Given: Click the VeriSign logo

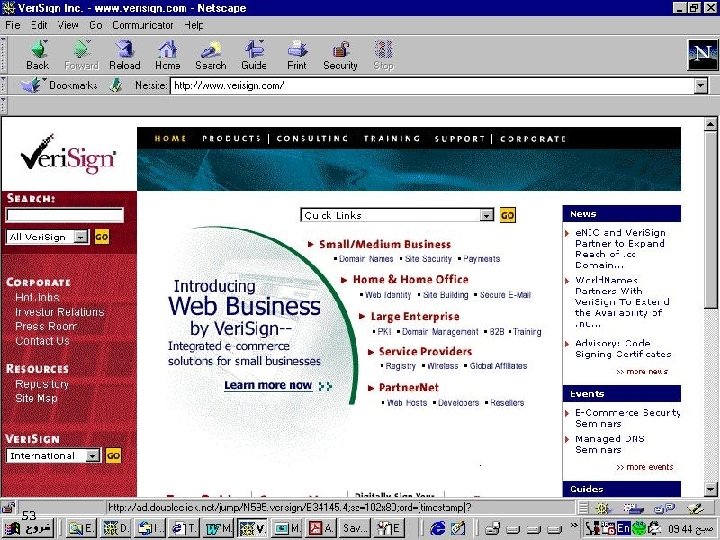Looking at the screenshot, I should click(x=68, y=154).
